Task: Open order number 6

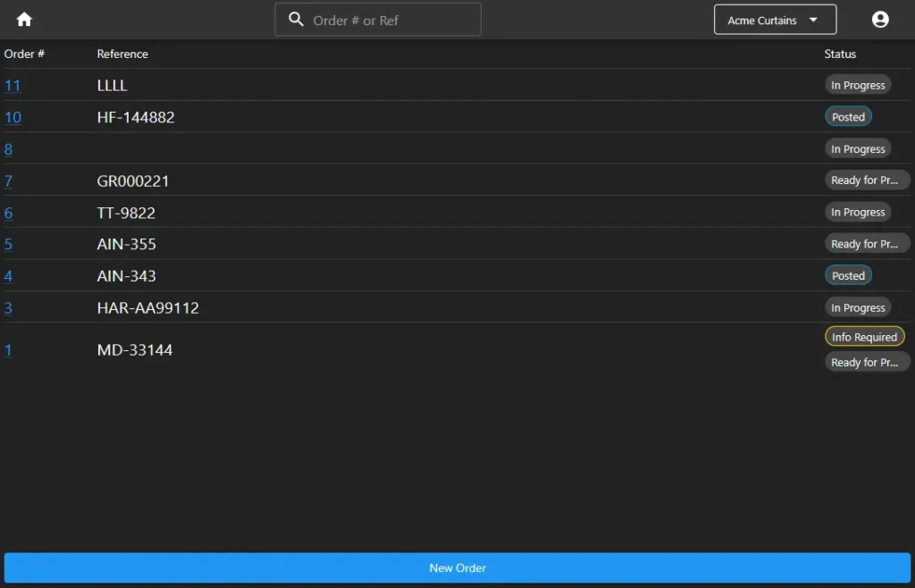Action: [8, 213]
